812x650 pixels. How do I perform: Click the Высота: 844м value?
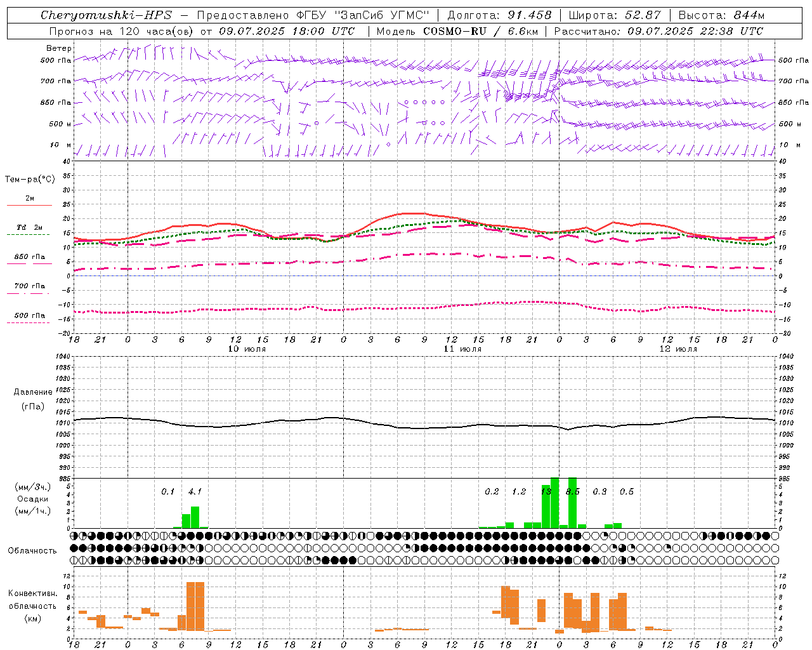pos(721,15)
